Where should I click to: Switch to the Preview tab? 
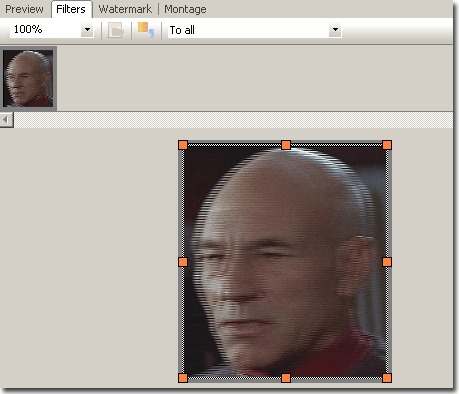[24, 9]
